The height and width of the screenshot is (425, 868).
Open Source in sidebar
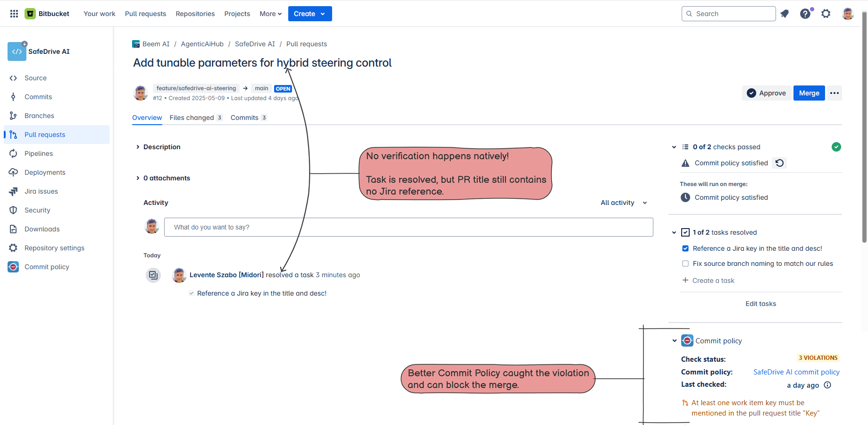tap(57, 78)
